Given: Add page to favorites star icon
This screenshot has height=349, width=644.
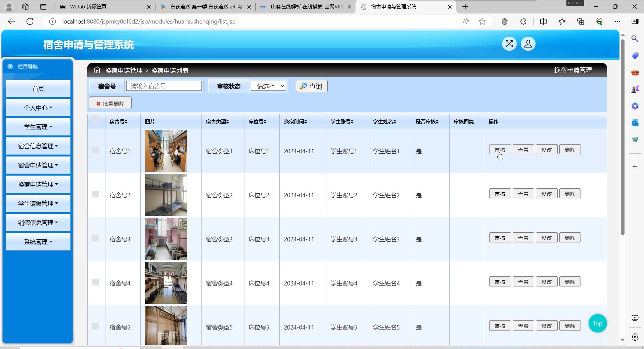Looking at the screenshot, I should point(482,22).
